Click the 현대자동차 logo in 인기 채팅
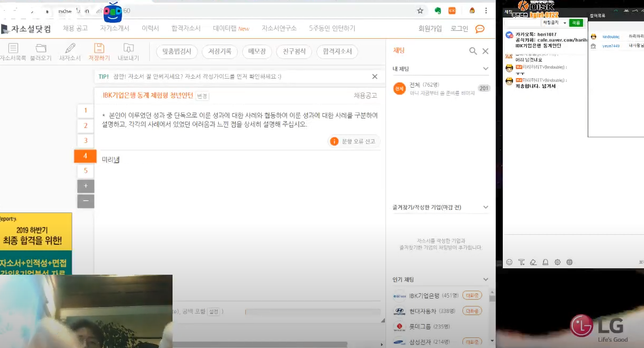The image size is (644, 348). (399, 311)
